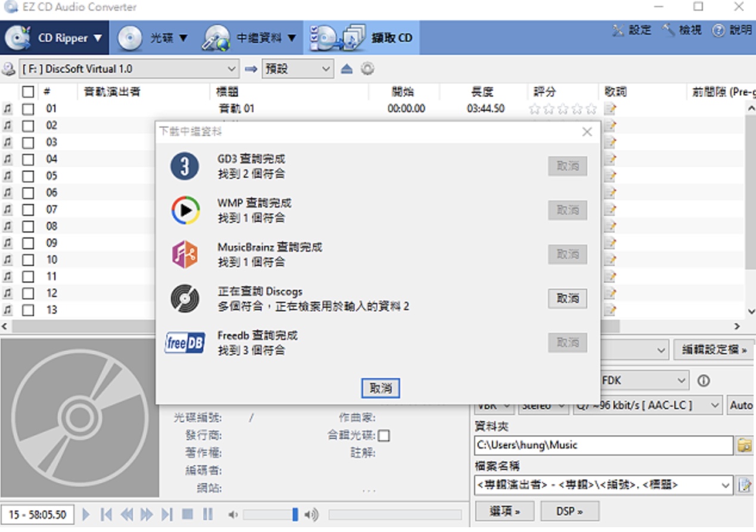Screen dimensions: 756x532
Task: Click the next track button
Action: coord(167,514)
